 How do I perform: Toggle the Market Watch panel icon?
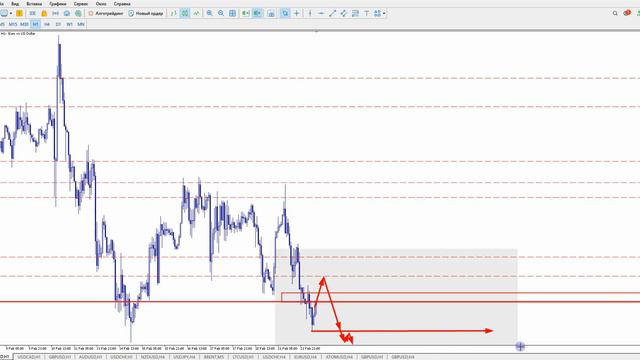click(33, 13)
